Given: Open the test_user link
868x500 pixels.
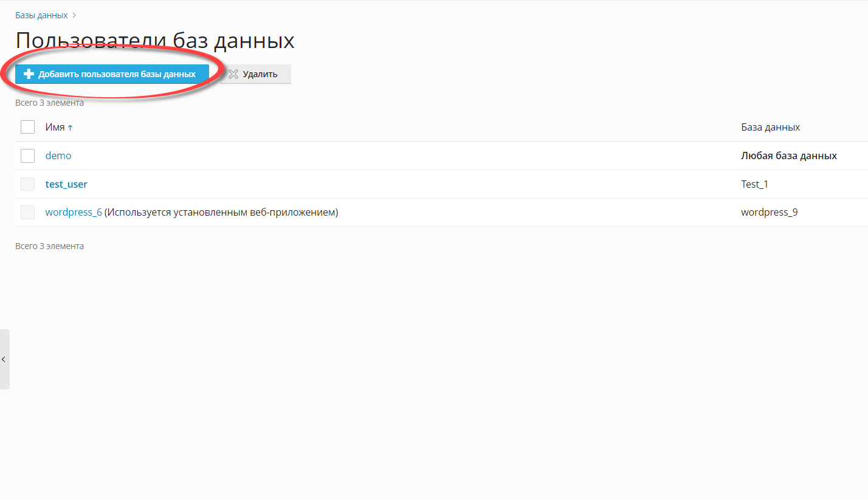Looking at the screenshot, I should click(66, 184).
